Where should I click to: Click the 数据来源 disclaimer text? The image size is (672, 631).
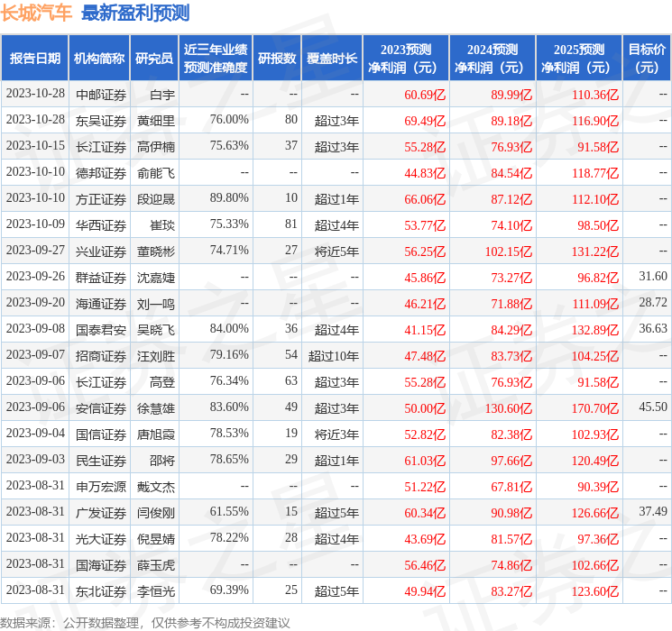tap(145, 622)
